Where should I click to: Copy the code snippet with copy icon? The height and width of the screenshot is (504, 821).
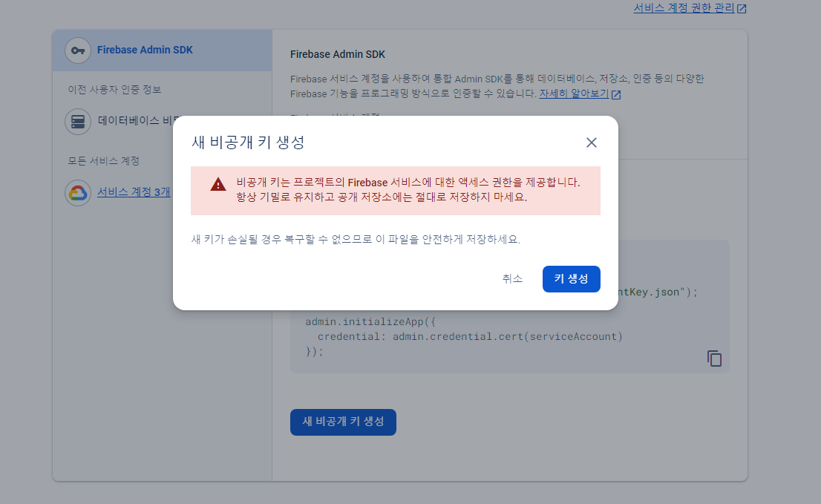coord(714,359)
